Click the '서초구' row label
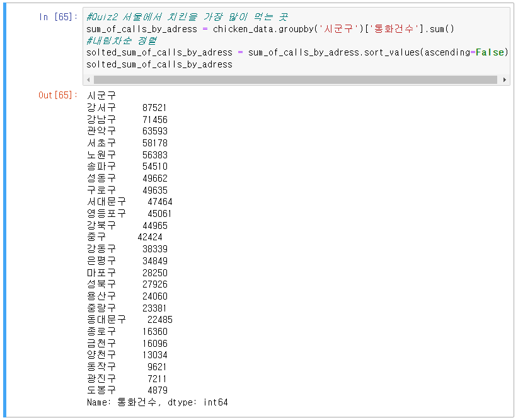 [101, 143]
